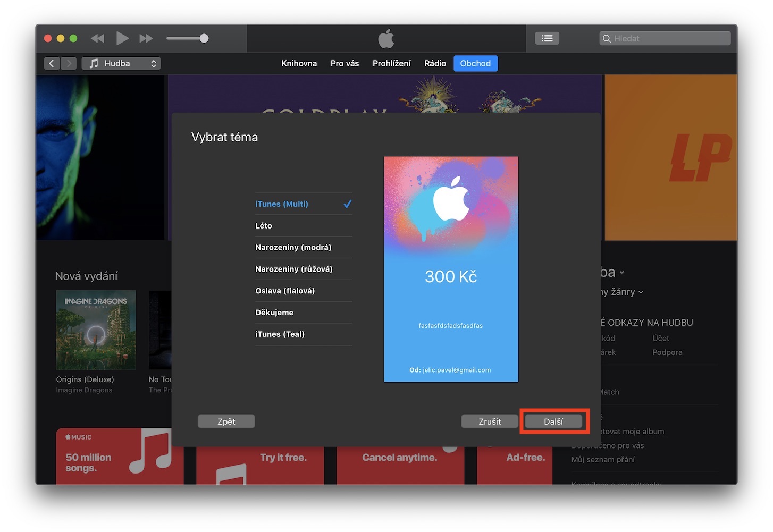Switch to the Pro vás tab

click(x=345, y=63)
